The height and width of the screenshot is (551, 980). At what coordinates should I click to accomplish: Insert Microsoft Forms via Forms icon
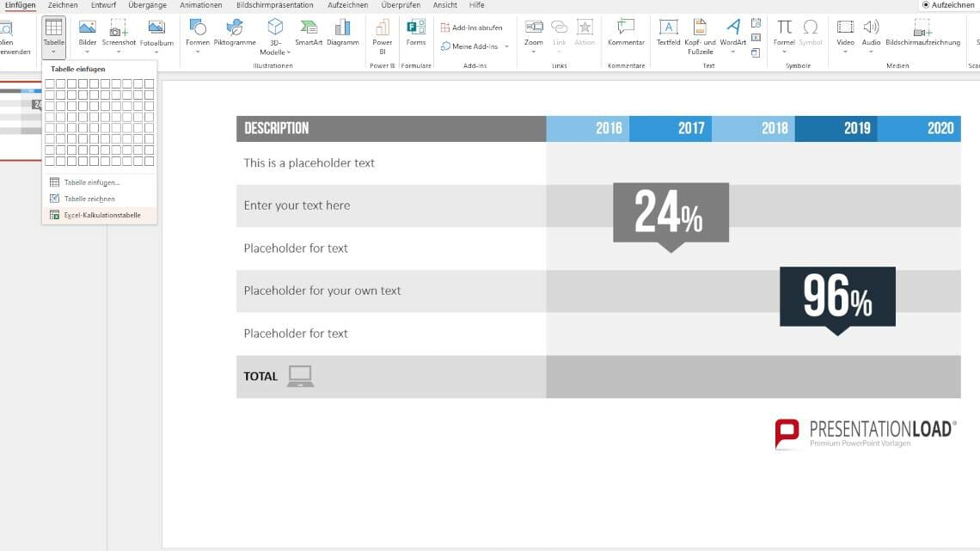(x=415, y=33)
